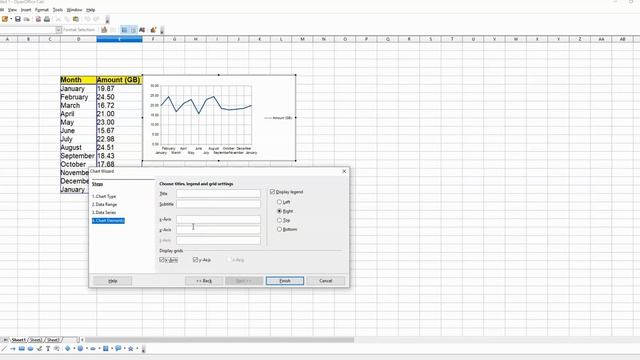Toggle the Horizontal Grid icon in the chart toolbar
The height and width of the screenshot is (360, 640).
[124, 30]
